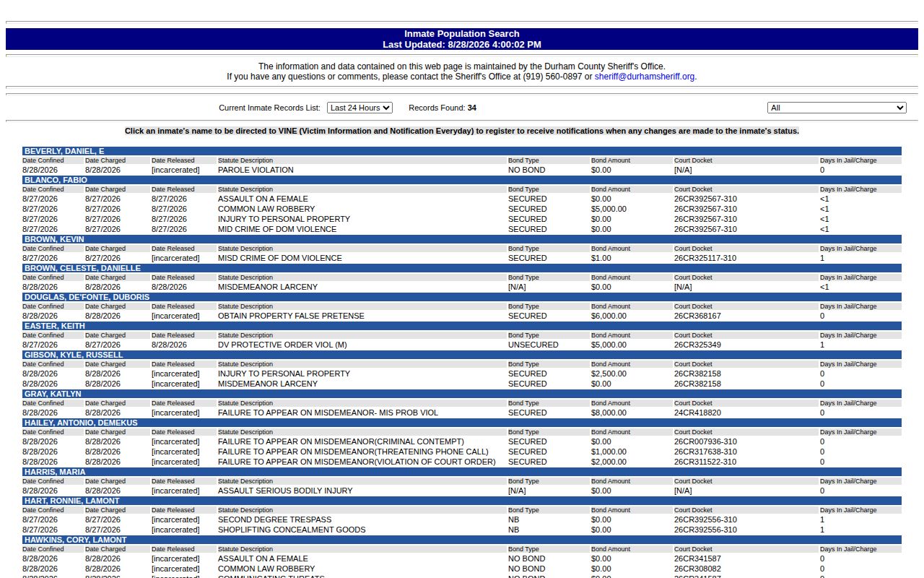Select MISD CRIME OF DOM VIOLENCE charge

(x=280, y=258)
